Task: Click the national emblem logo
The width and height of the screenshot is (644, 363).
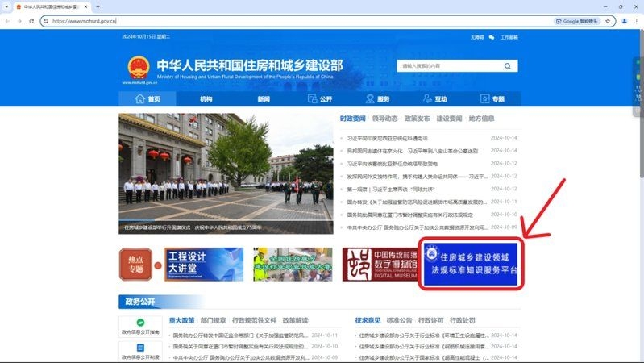Action: click(x=139, y=68)
